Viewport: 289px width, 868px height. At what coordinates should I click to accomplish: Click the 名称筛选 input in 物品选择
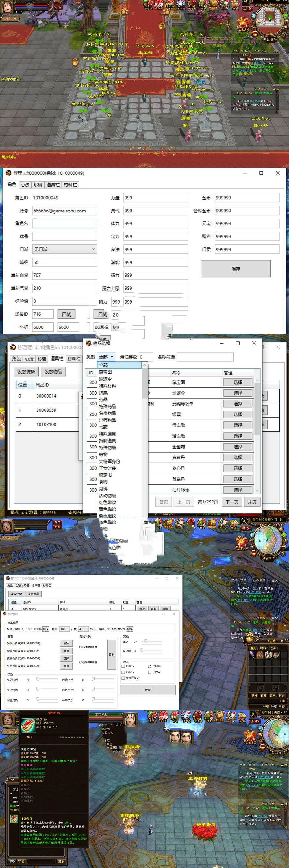click(x=205, y=357)
